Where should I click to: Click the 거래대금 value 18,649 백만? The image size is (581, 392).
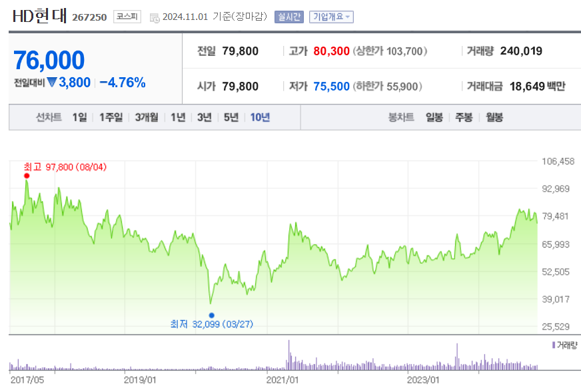(537, 87)
